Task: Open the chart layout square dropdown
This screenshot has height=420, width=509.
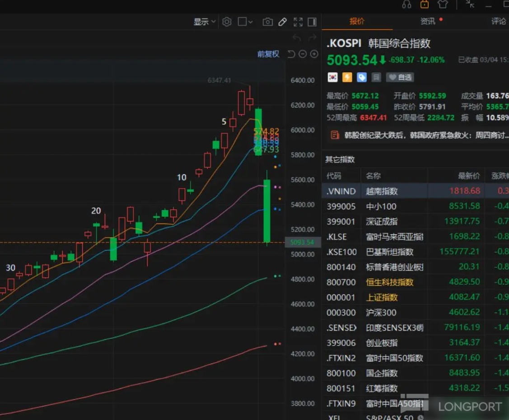Action: pyautogui.click(x=245, y=22)
